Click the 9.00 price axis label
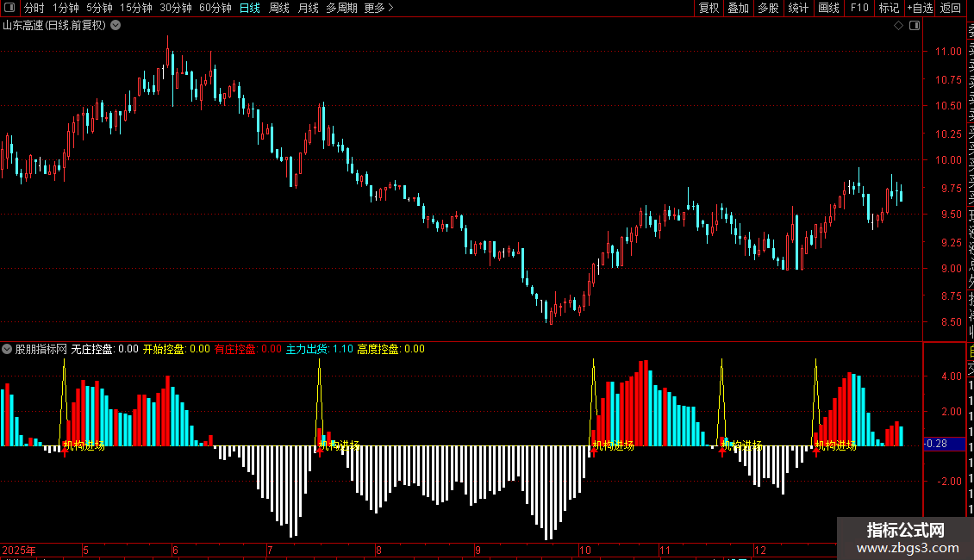Screen dimensions: 974x560 [952, 269]
